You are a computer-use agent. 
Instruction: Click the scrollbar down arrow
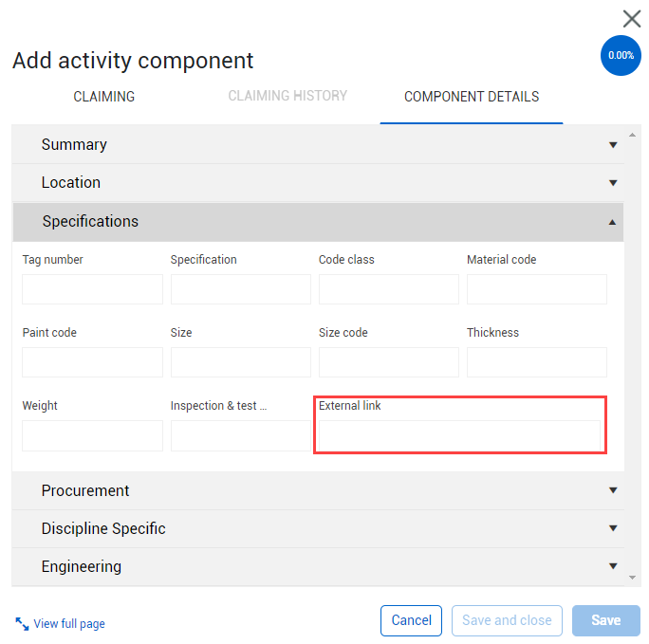coord(633,577)
